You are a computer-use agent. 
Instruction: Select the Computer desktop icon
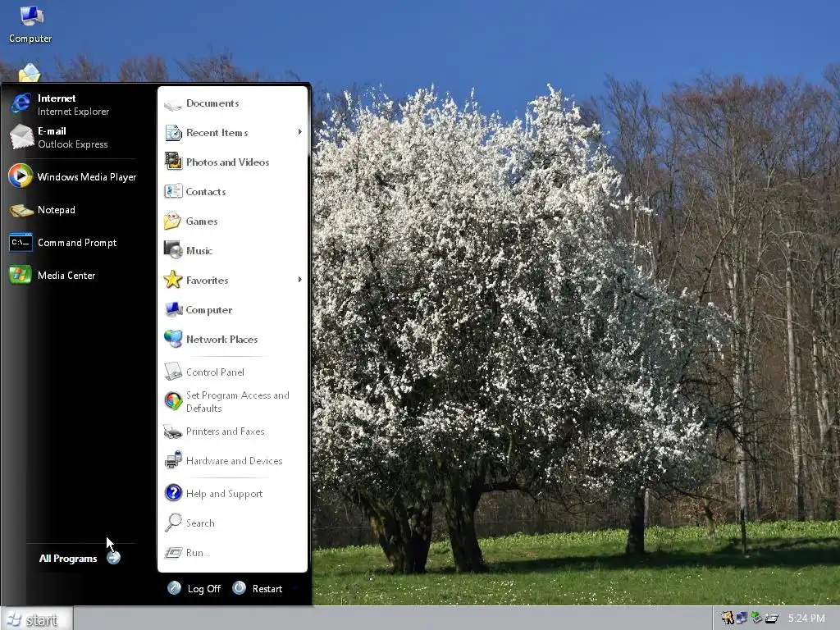pyautogui.click(x=30, y=24)
